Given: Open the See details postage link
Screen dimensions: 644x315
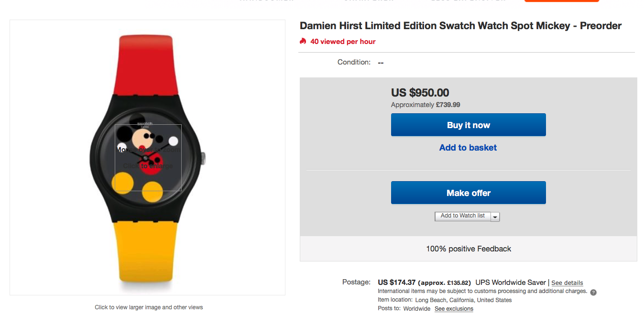Looking at the screenshot, I should 567,283.
